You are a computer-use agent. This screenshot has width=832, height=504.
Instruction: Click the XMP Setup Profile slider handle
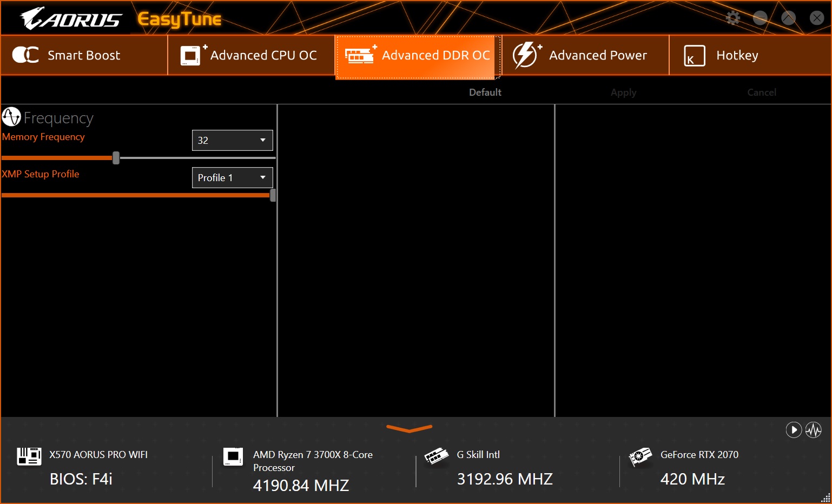pyautogui.click(x=273, y=195)
